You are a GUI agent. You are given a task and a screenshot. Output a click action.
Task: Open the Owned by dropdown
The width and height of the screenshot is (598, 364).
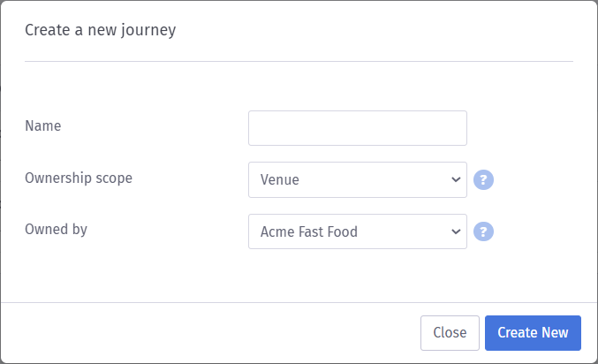[357, 232]
